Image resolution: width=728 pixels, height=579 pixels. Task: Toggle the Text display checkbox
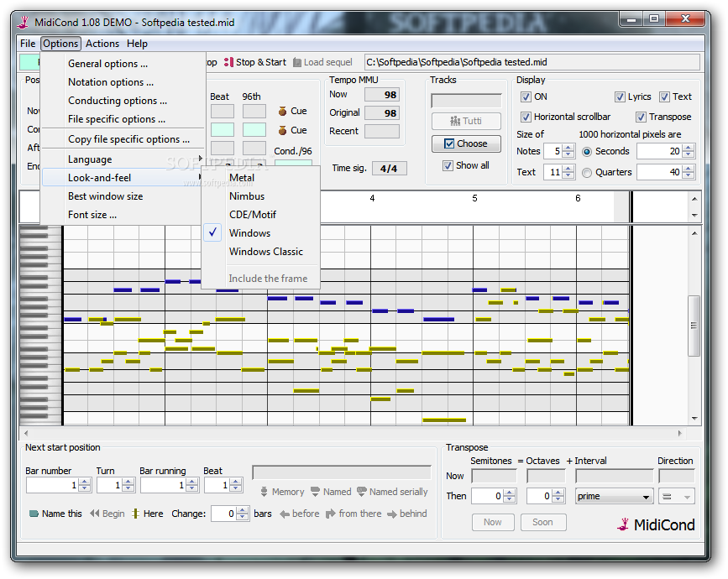coord(664,97)
